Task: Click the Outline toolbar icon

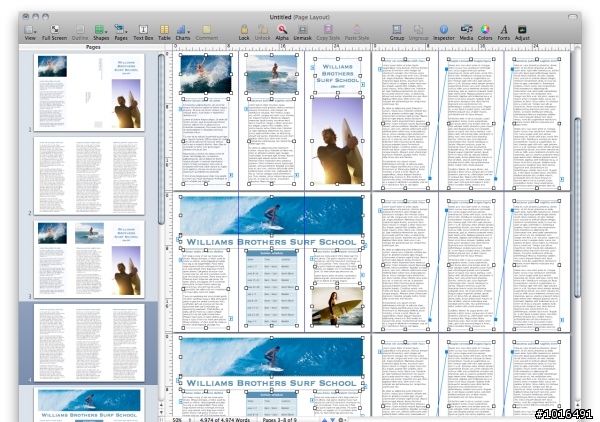Action: click(80, 33)
